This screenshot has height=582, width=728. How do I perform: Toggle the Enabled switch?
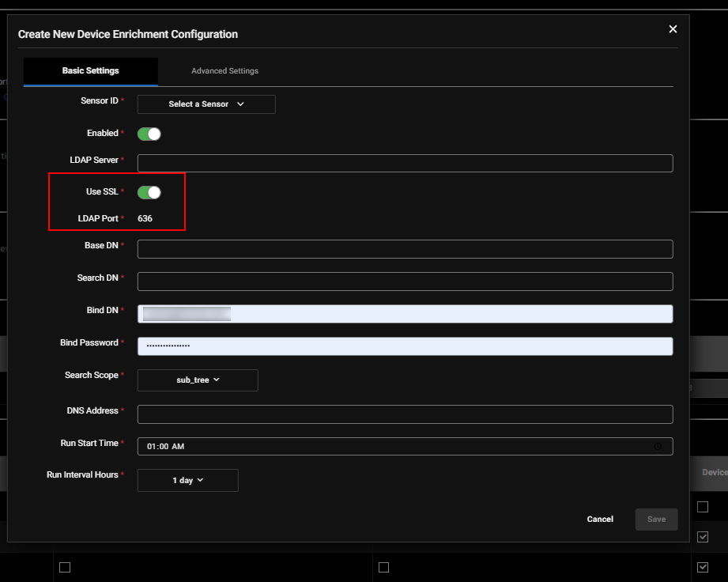149,134
